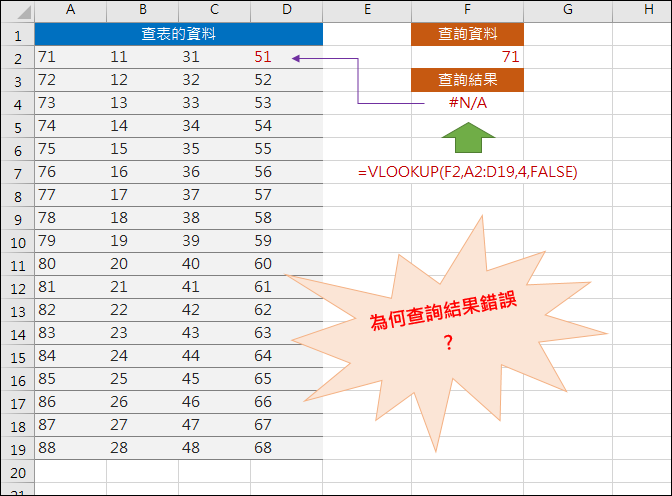The height and width of the screenshot is (496, 672).
Task: Click the VLOOKUP formula text
Action: click(x=468, y=172)
